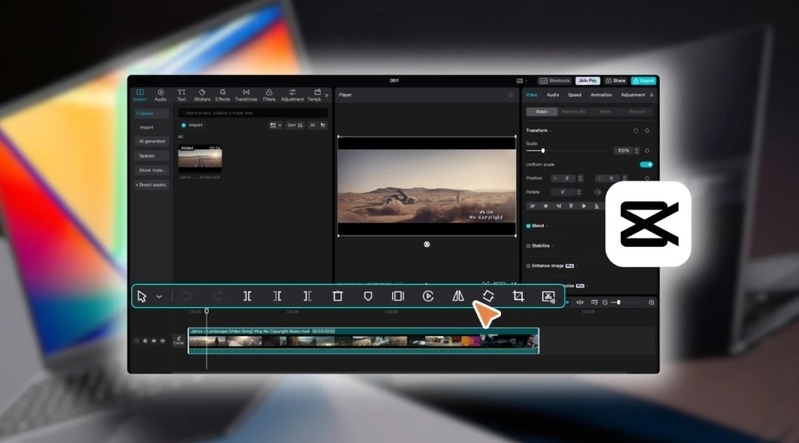Screen dimensions: 799x443
Task: Open the Select tool mode dropdown arrow
Action: (159, 297)
